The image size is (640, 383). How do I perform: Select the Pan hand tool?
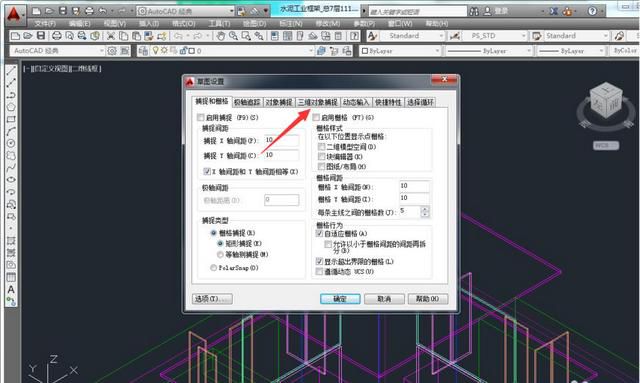click(x=221, y=36)
